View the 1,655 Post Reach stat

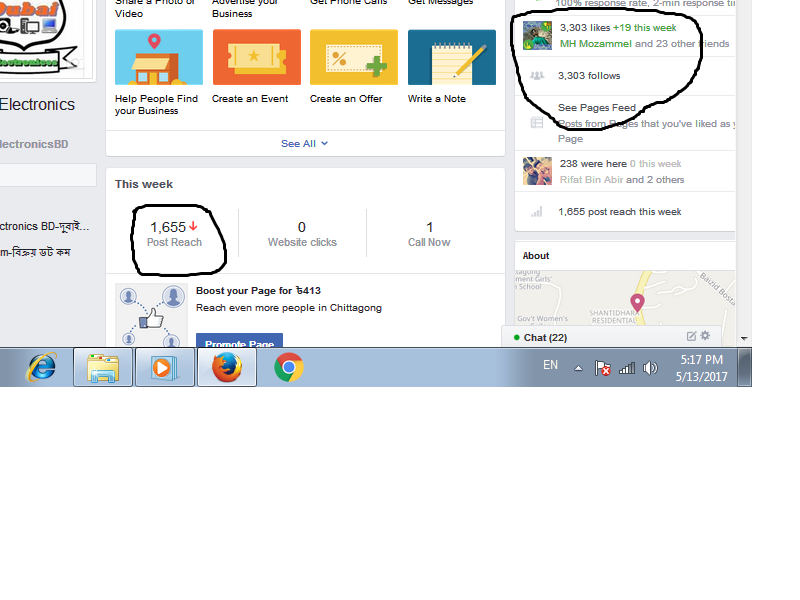click(174, 234)
